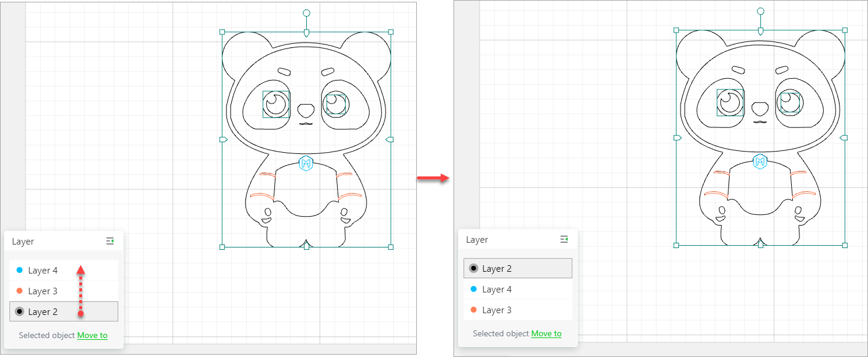Select Layer 4 in the right Layer panel

pyautogui.click(x=496, y=289)
